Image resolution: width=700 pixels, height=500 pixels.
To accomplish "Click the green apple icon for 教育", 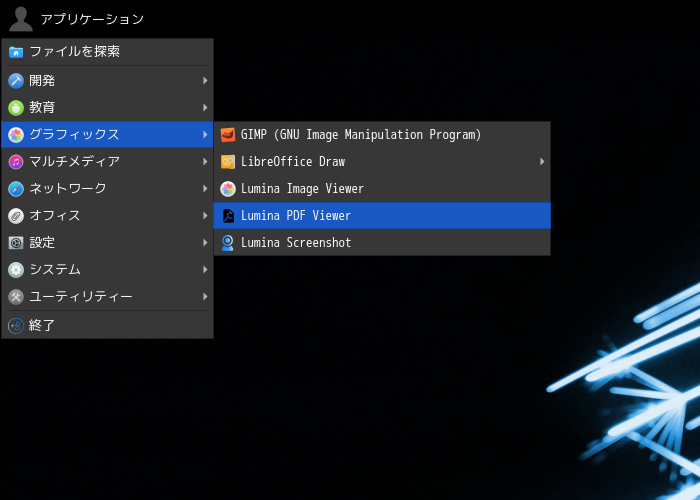I will click(x=16, y=108).
